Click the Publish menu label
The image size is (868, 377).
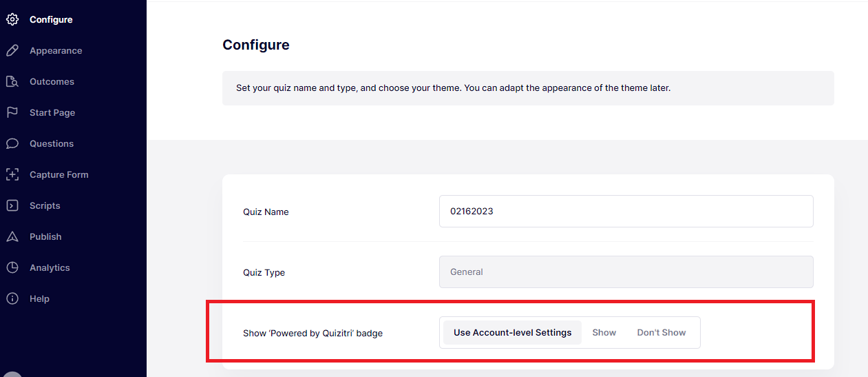pyautogui.click(x=45, y=236)
